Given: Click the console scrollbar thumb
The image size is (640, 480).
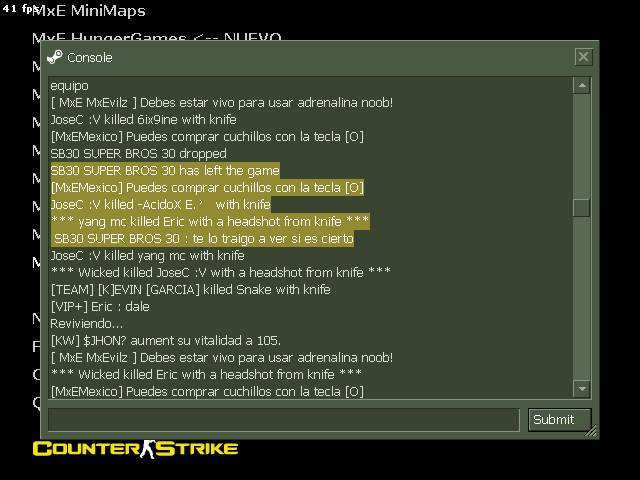Looking at the screenshot, I should [x=582, y=208].
